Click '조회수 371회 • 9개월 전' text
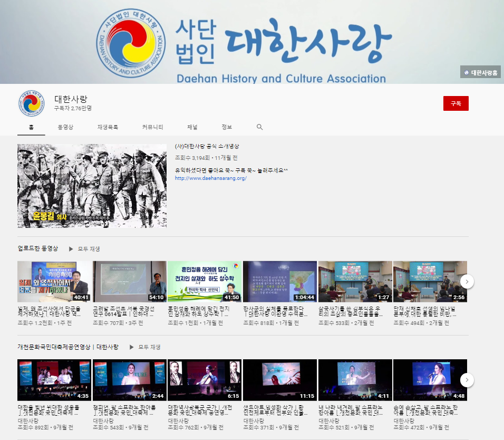Image resolution: width=504 pixels, height=440 pixels. pyautogui.click(x=271, y=427)
